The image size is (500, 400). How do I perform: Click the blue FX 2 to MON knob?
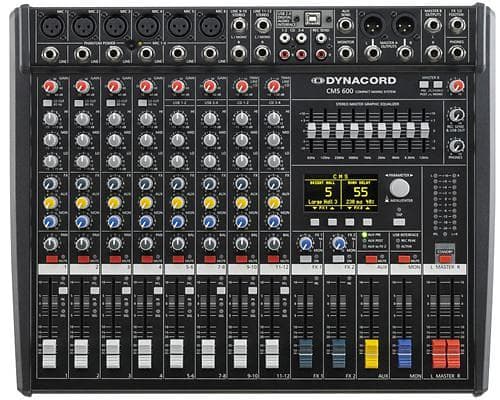[339, 244]
